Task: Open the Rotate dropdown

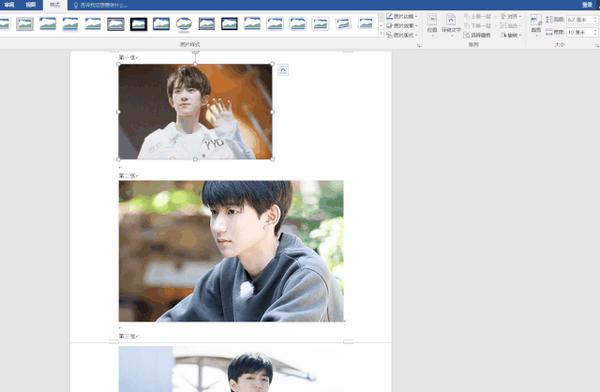Action: 512,35
